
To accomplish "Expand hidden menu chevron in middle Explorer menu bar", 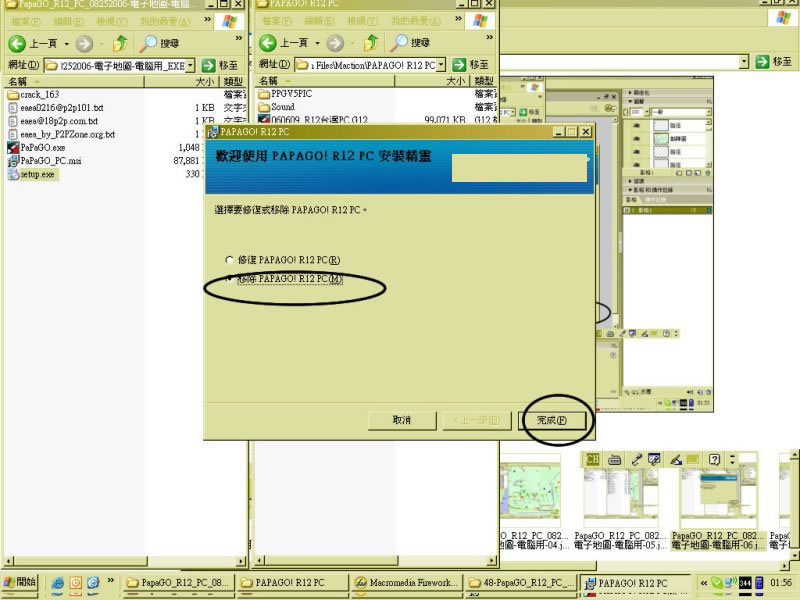I will pyautogui.click(x=458, y=19).
